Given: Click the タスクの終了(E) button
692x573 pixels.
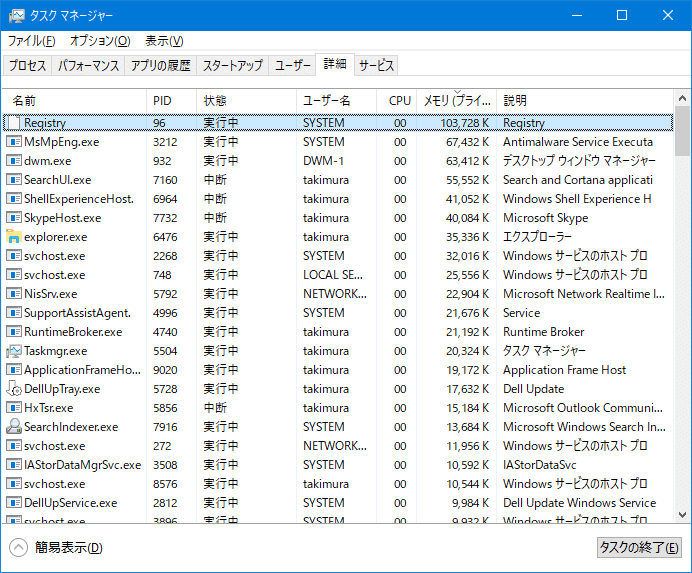Looking at the screenshot, I should (639, 548).
